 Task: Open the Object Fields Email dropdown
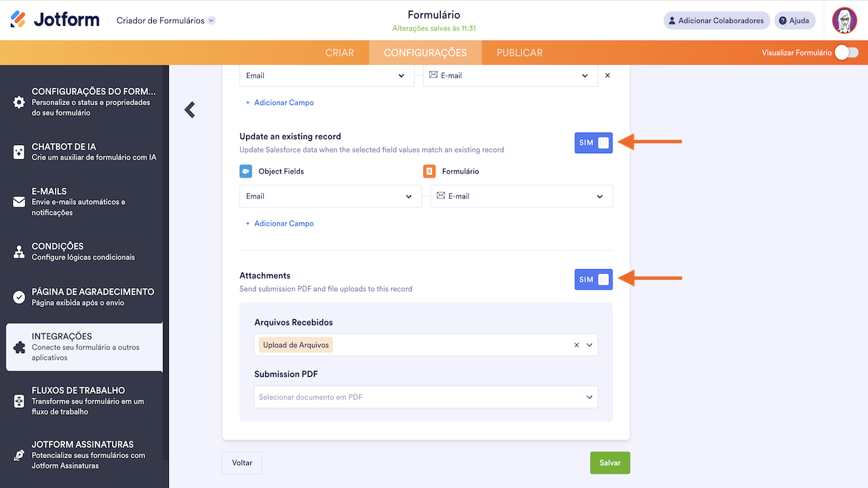[x=330, y=196]
